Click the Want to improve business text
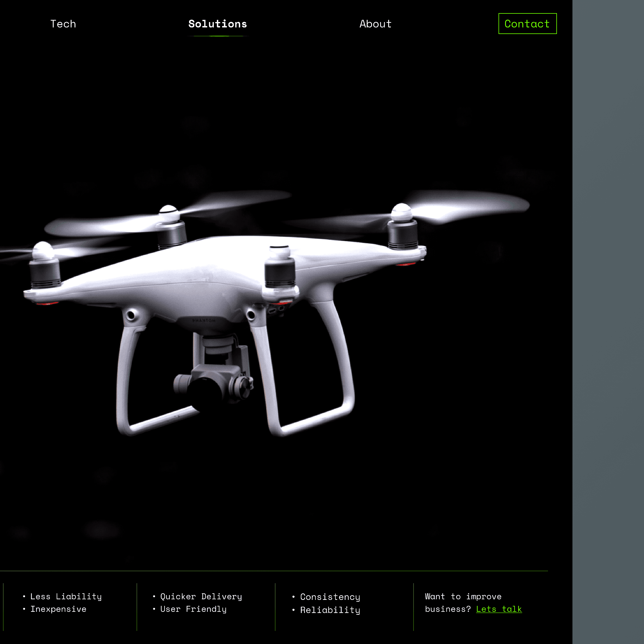This screenshot has height=644, width=644. click(x=463, y=602)
